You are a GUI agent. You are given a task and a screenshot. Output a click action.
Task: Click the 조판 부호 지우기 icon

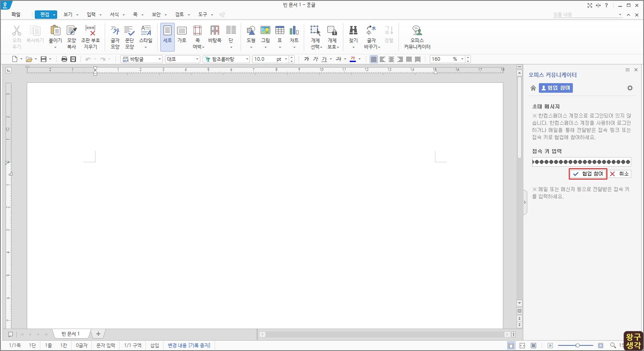click(x=90, y=30)
